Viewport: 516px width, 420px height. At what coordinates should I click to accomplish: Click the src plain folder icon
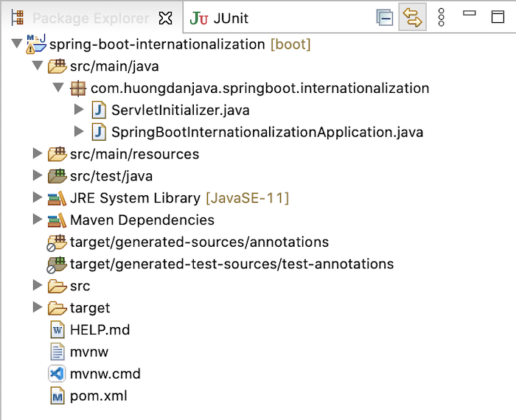tap(57, 286)
